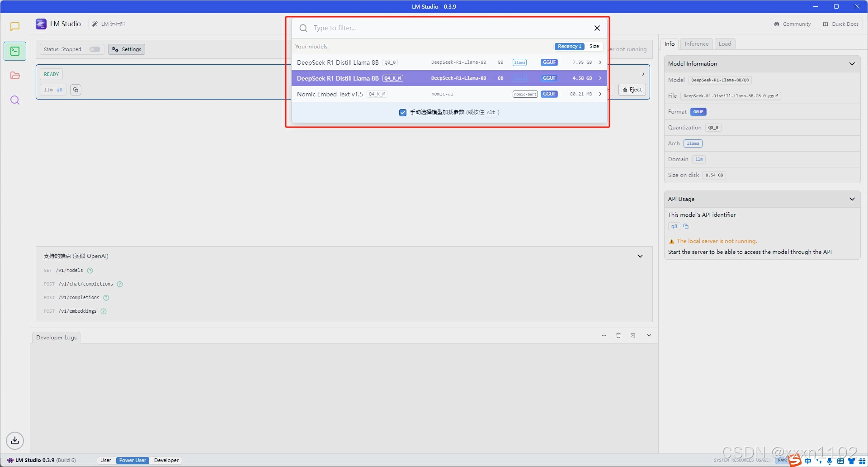Switch to the Info tab
Screen dimensions: 868x467
click(670, 44)
